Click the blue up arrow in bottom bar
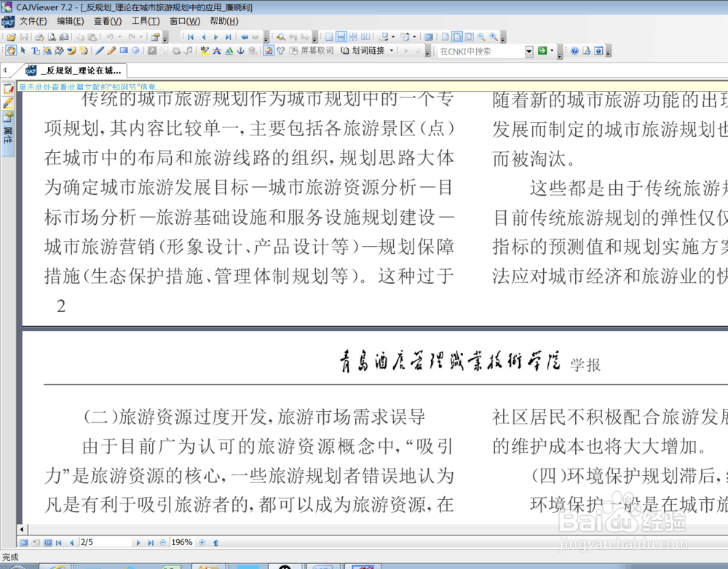The image size is (728, 569). coord(215,542)
